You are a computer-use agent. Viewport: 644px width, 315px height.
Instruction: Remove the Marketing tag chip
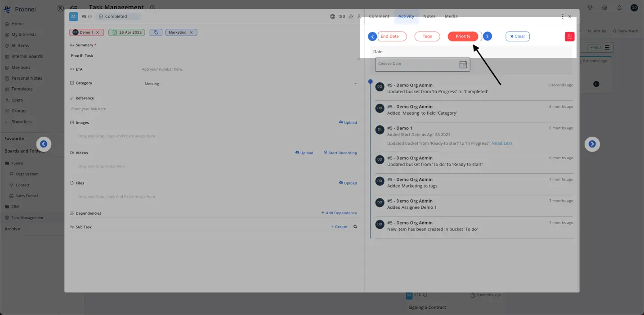(191, 32)
